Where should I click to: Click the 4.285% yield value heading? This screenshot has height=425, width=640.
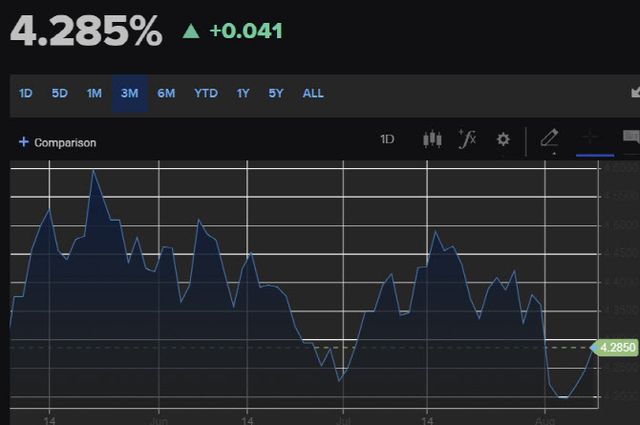(x=86, y=31)
